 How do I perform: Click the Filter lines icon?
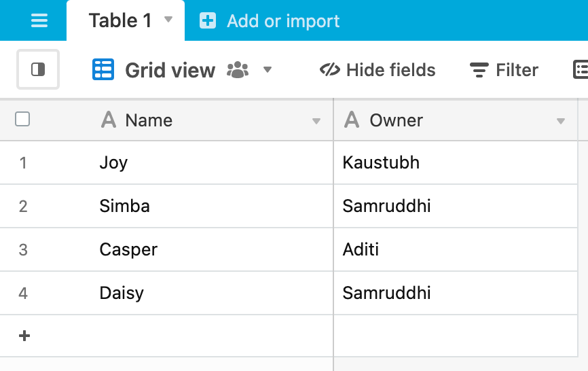(479, 70)
